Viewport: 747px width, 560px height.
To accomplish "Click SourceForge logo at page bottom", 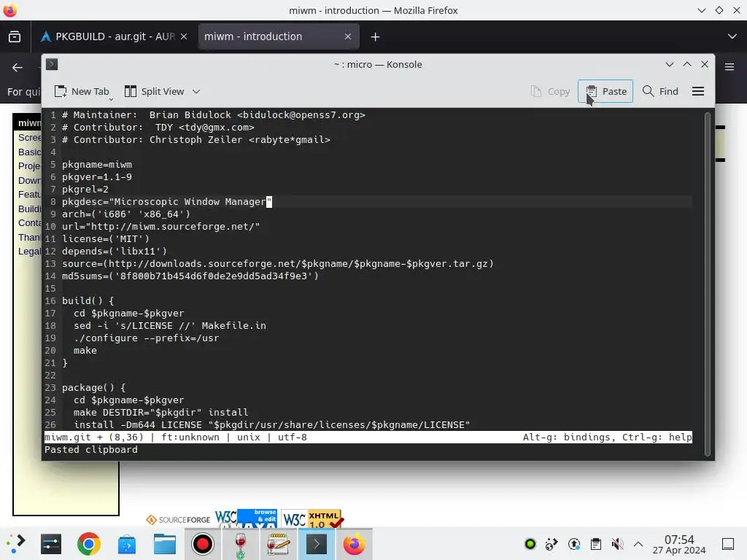I will 178,519.
